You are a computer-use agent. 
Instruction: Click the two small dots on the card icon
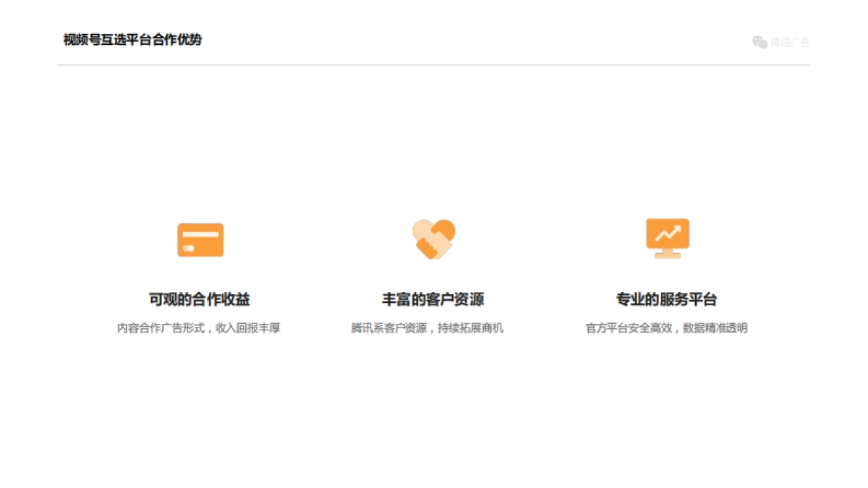(x=189, y=248)
